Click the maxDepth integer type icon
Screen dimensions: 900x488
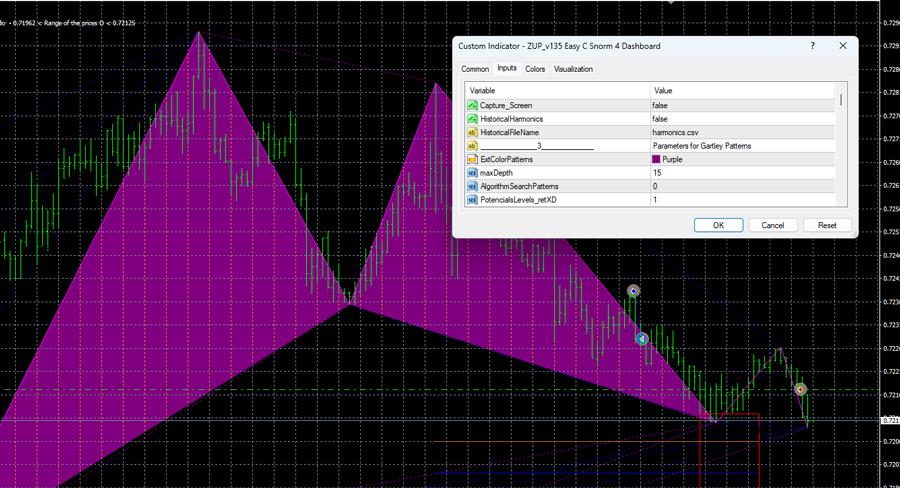(x=472, y=173)
